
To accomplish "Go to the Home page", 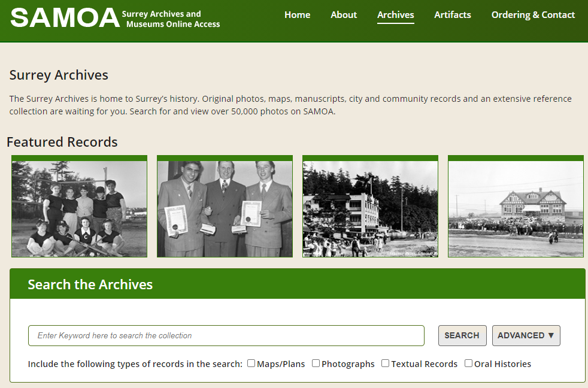I will tap(297, 15).
